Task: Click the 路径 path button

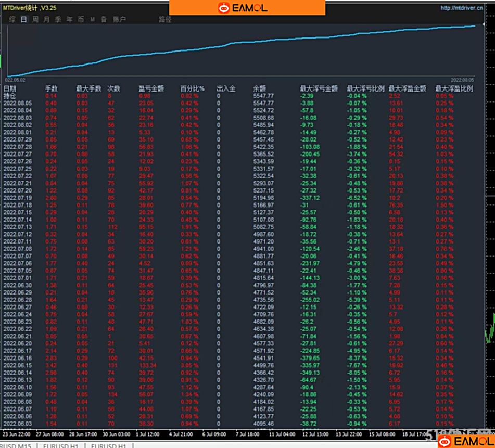Action: [x=165, y=19]
